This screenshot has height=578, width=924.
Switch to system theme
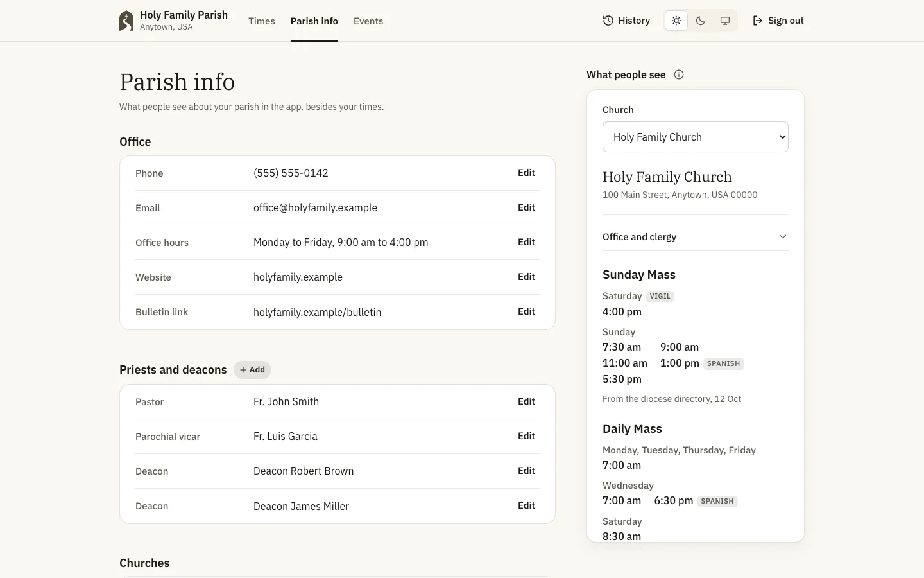pyautogui.click(x=725, y=21)
